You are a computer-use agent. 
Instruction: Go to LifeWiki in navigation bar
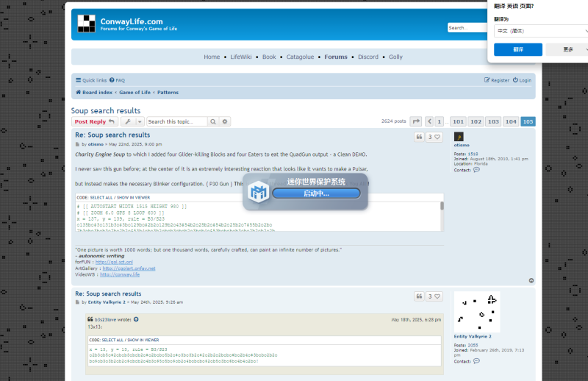point(241,57)
